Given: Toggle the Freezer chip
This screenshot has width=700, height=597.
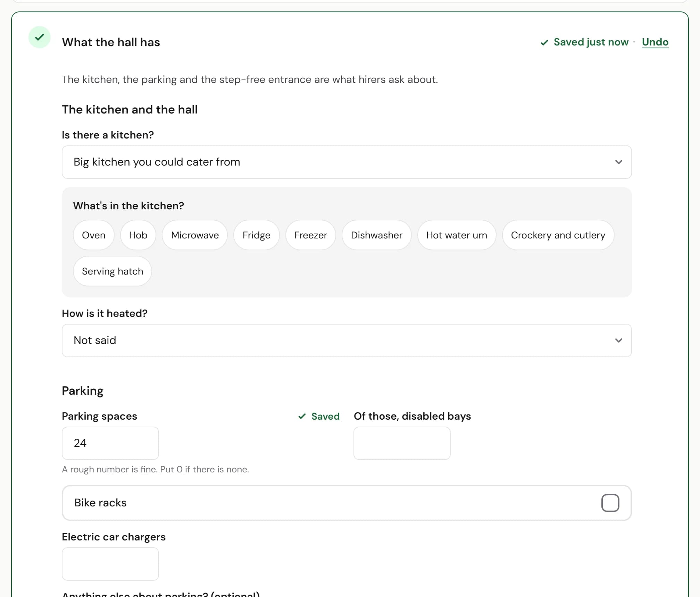Looking at the screenshot, I should tap(310, 235).
